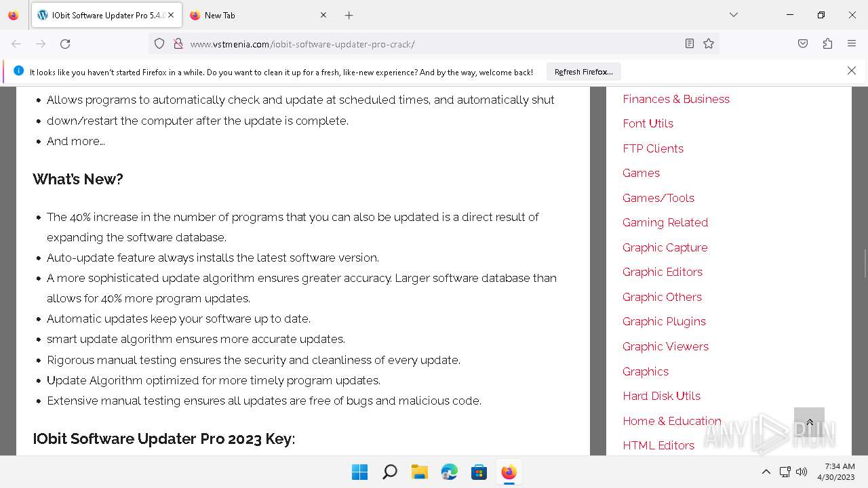Click the insecure connection lock icon
This screenshot has height=488, width=868.
click(178, 43)
